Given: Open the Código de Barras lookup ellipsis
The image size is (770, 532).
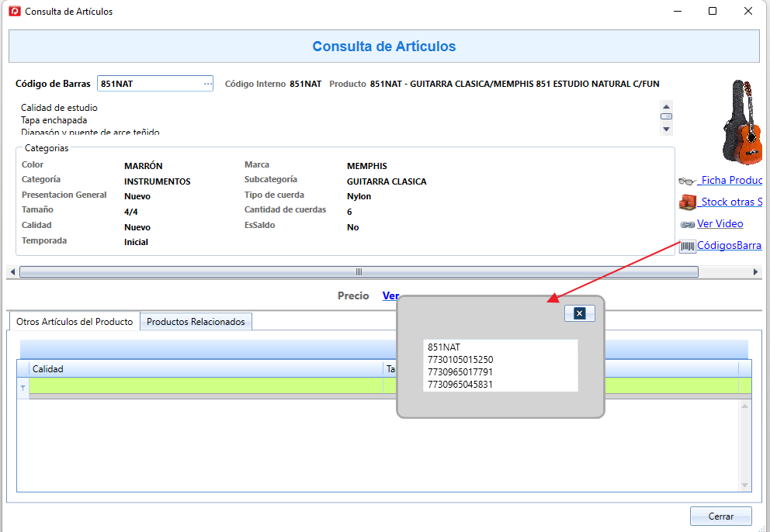Looking at the screenshot, I should (208, 84).
